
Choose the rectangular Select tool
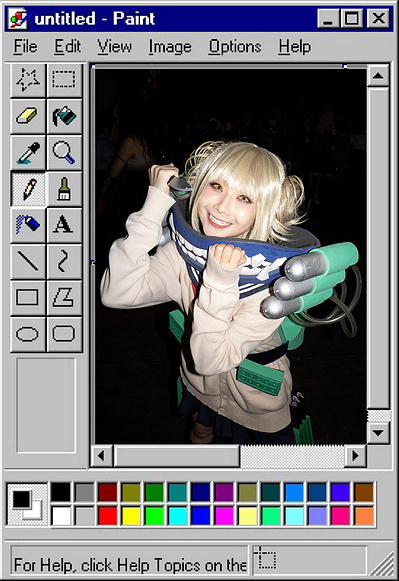coord(64,80)
